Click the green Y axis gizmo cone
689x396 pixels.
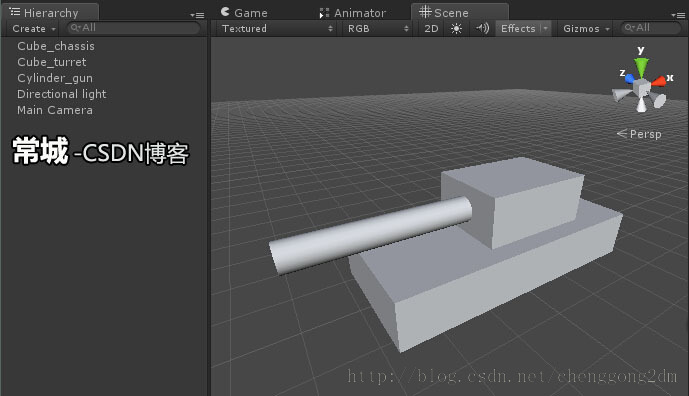(641, 67)
